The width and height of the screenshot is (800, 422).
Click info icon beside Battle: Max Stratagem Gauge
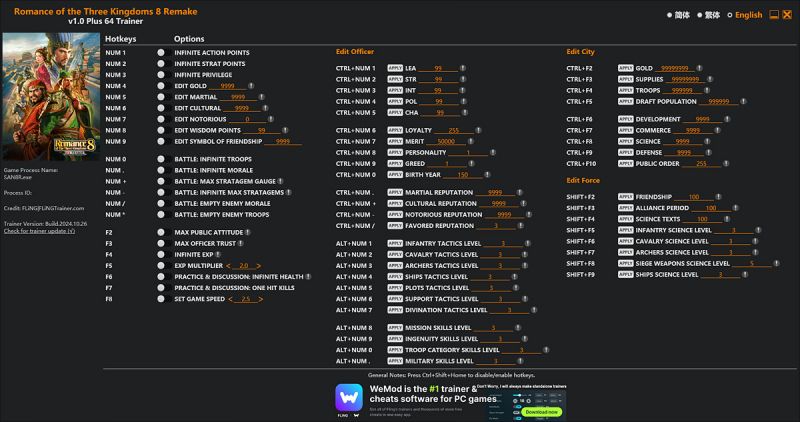point(281,181)
